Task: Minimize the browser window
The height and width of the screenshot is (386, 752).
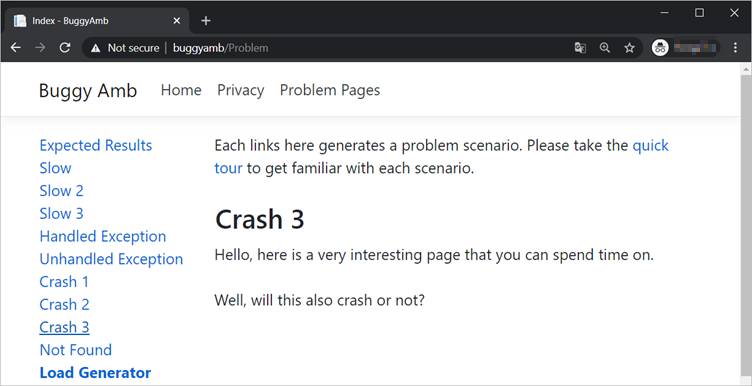Action: 664,13
